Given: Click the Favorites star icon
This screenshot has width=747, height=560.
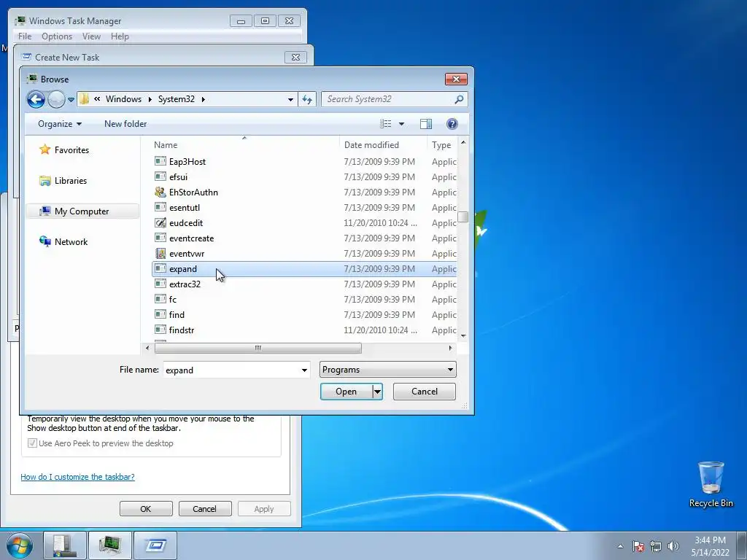Looking at the screenshot, I should [x=44, y=149].
